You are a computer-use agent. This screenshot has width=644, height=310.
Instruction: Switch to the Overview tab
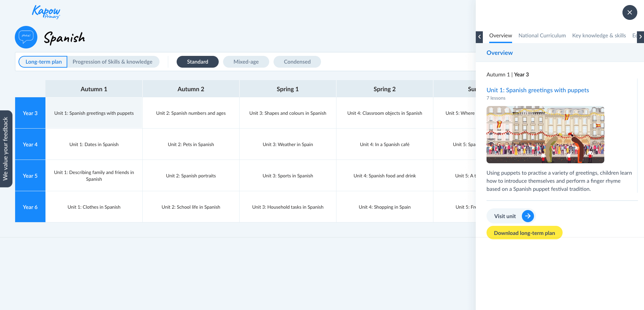(x=500, y=36)
